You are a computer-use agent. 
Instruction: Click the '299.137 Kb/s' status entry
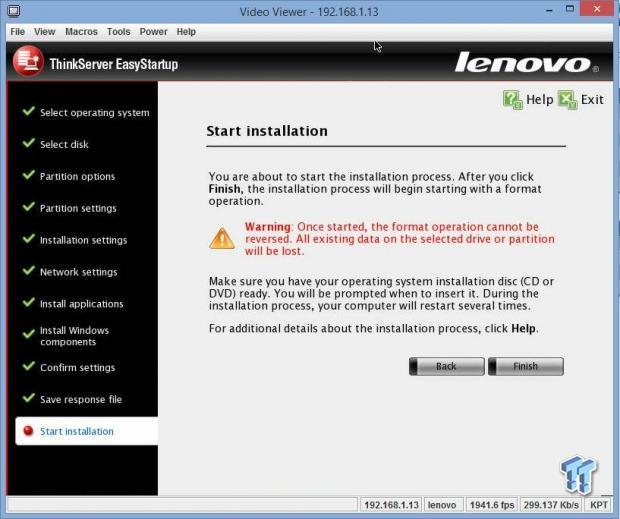tap(551, 505)
